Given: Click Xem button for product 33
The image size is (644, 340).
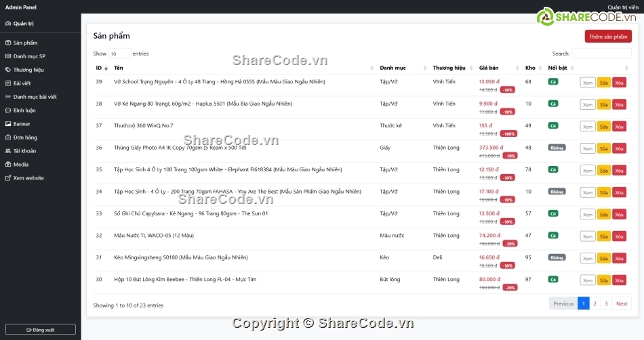Looking at the screenshot, I should [x=588, y=215].
